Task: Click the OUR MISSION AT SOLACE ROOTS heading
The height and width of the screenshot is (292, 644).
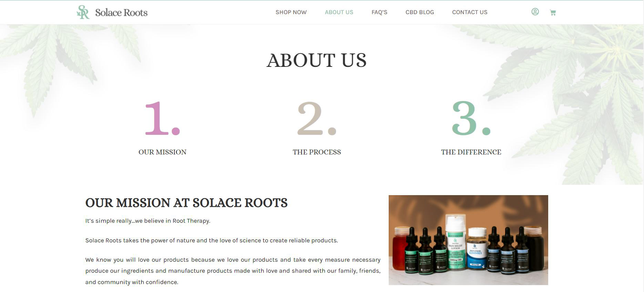Action: tap(186, 203)
